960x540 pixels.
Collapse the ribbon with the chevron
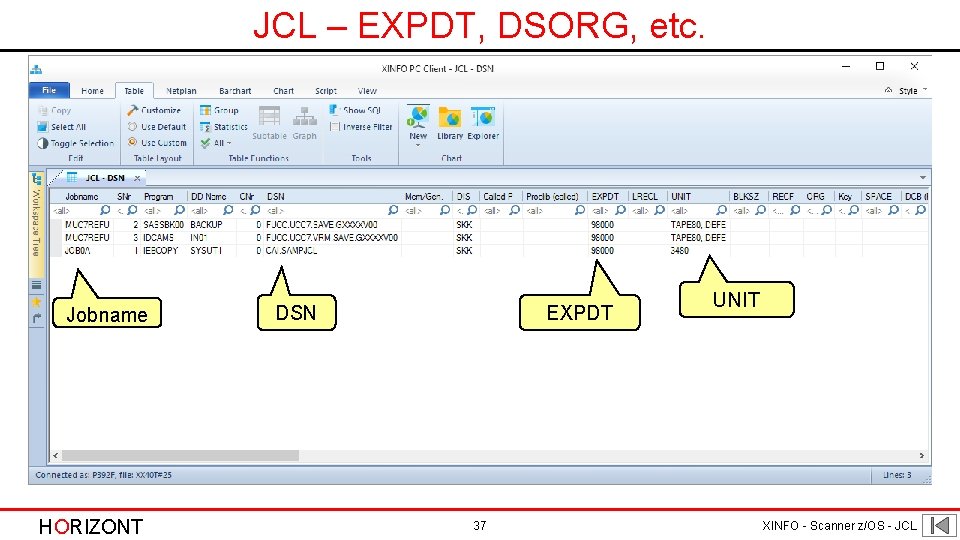pos(888,90)
